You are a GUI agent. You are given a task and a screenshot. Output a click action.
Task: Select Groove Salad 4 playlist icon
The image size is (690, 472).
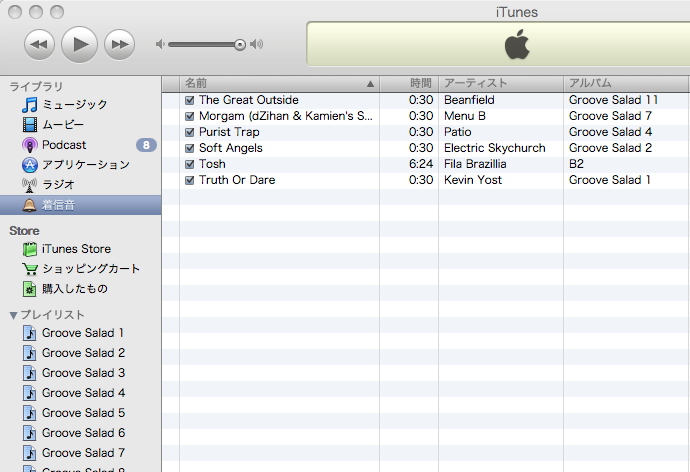point(29,393)
